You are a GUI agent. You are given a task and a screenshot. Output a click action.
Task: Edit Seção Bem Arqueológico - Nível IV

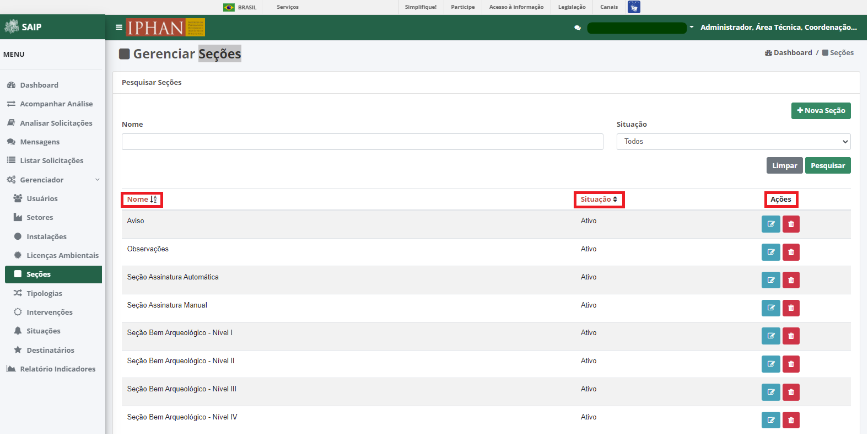(x=771, y=421)
